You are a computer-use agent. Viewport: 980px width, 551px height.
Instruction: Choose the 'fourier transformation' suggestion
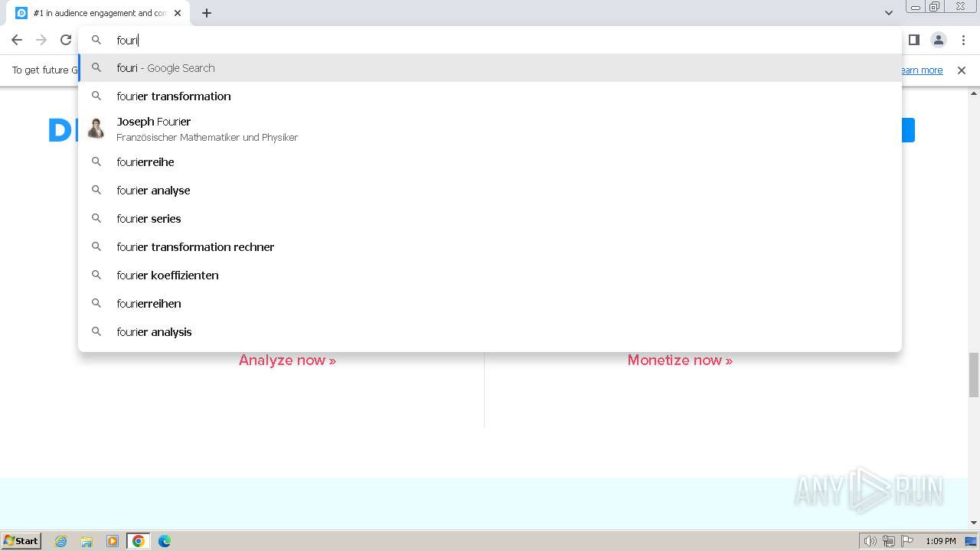tap(490, 96)
